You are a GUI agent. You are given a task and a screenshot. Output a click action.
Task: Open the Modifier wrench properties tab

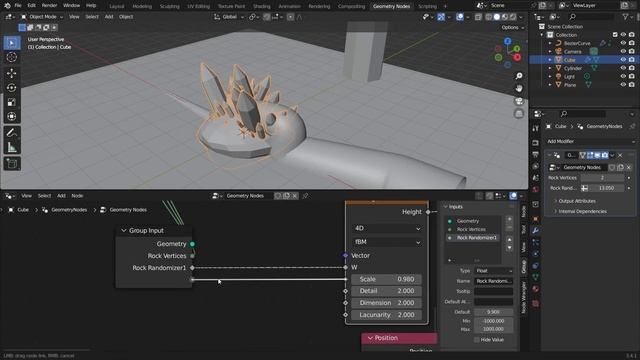coord(536,231)
